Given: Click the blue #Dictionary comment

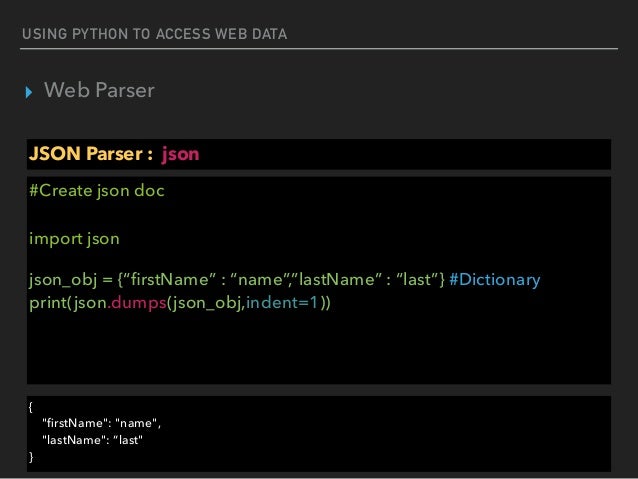Looking at the screenshot, I should click(x=495, y=280).
